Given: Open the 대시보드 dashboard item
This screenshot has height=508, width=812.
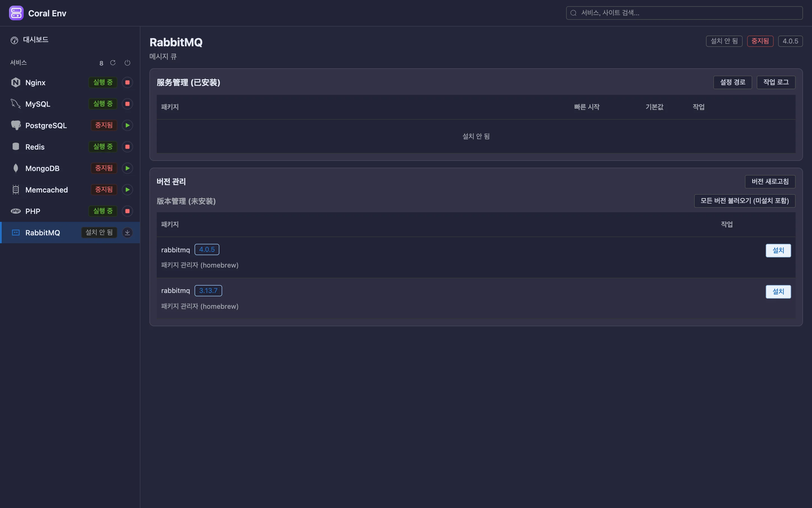Looking at the screenshot, I should [70, 40].
